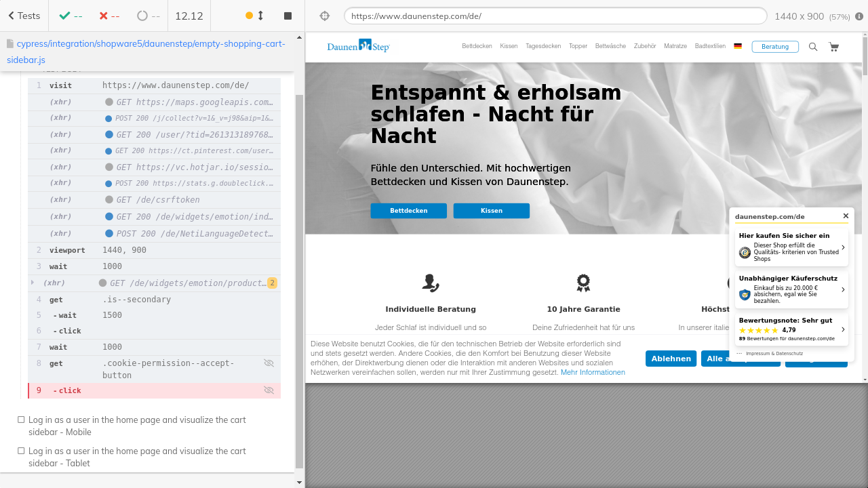
Task: Open the shopping cart icon in the header
Action: (833, 47)
